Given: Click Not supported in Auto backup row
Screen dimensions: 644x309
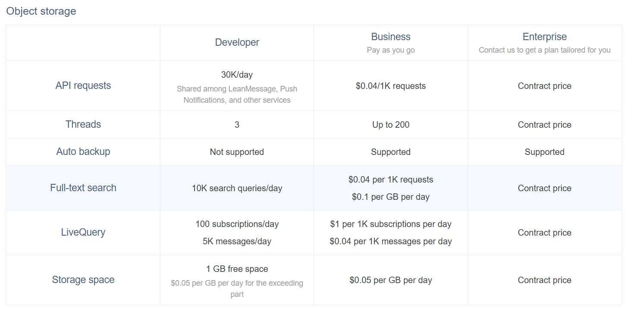Looking at the screenshot, I should [x=237, y=152].
